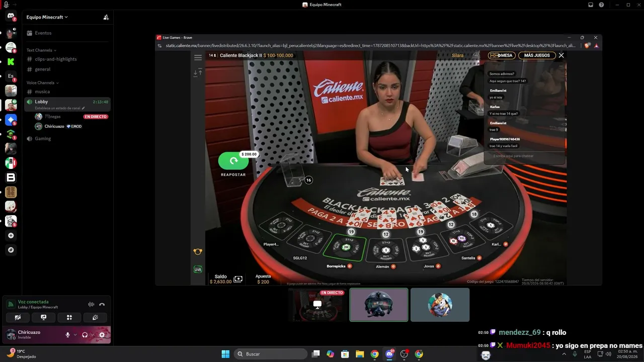The width and height of the screenshot is (644, 362).
Task: Toggle screen sharing in voice panel
Action: 44,317
